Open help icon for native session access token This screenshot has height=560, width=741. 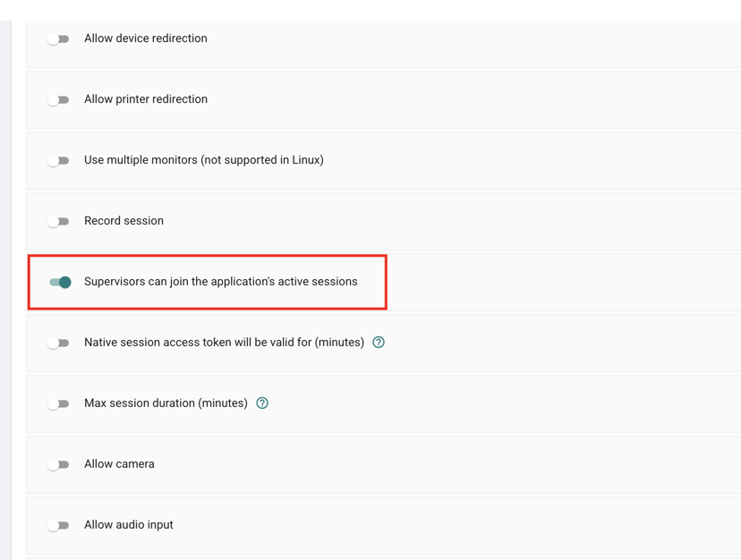[x=379, y=342]
